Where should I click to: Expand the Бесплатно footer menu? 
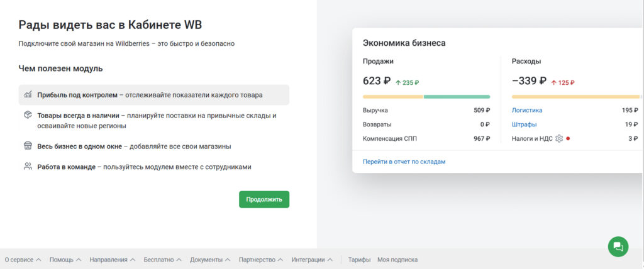tap(163, 260)
